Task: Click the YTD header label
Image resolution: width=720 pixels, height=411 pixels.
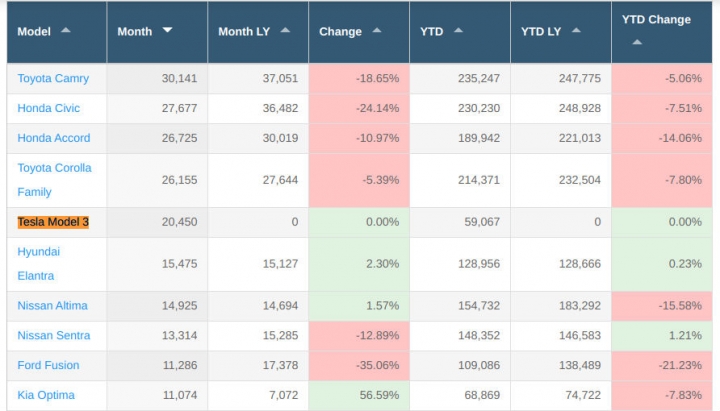Action: (432, 32)
